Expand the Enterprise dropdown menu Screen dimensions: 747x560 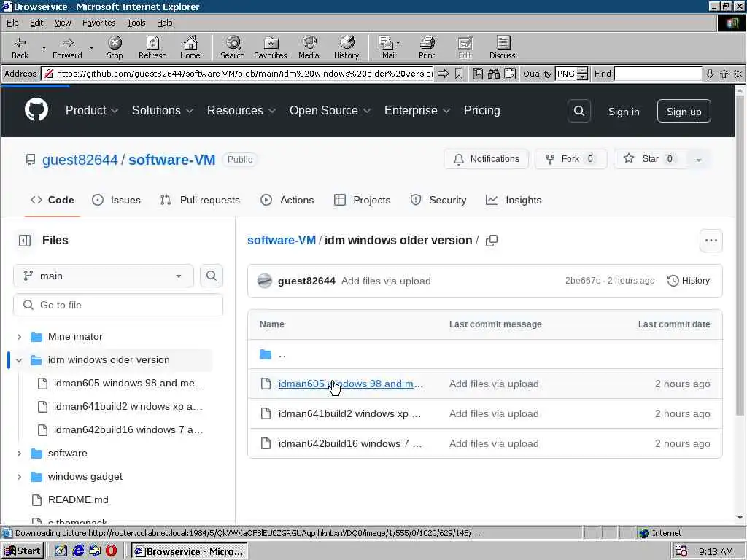coord(417,111)
